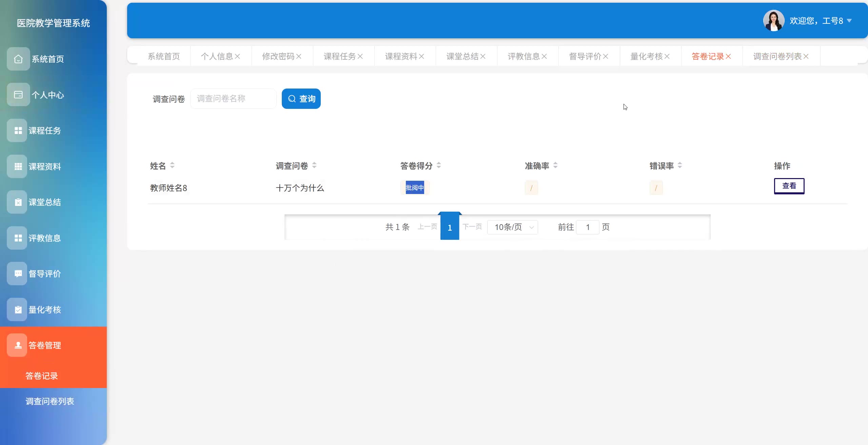Click the 课程任务 grid icon
Viewport: 868px width, 445px height.
click(x=18, y=131)
